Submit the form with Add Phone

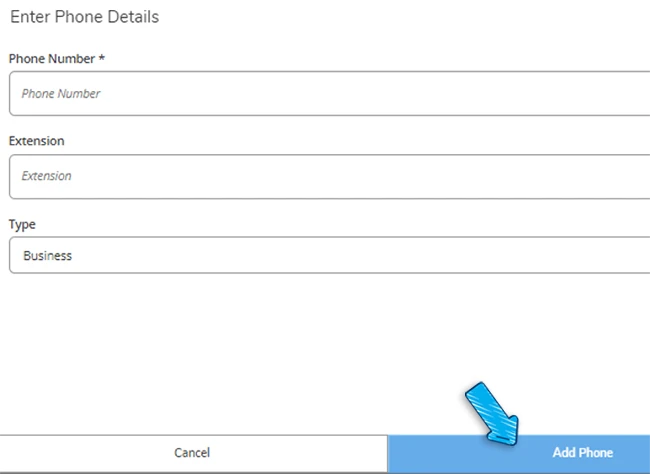(582, 453)
